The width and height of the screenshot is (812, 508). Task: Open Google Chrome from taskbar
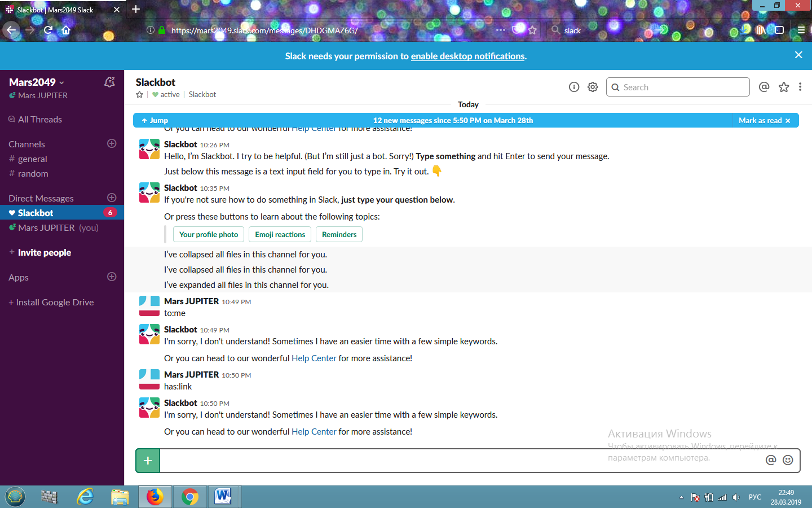(190, 497)
